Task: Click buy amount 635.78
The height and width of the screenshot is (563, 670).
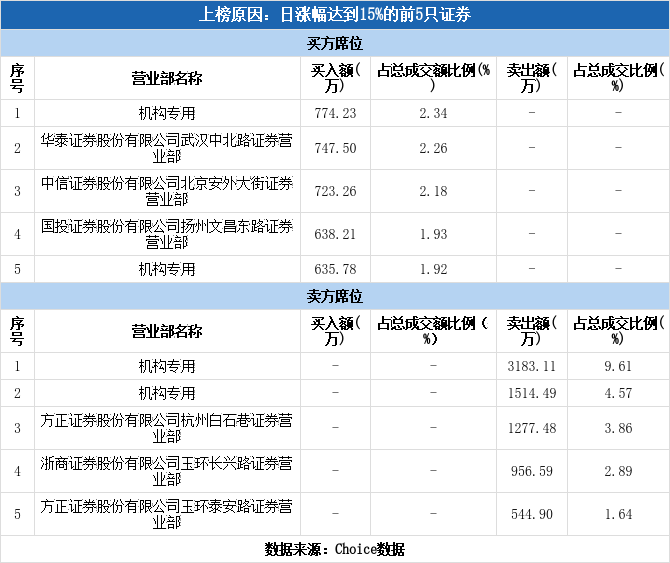Action: coord(335,269)
